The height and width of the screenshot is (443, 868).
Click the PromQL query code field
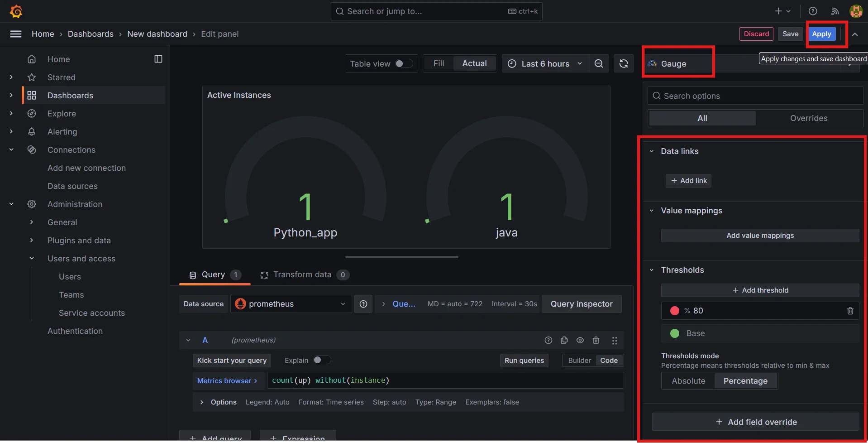tap(445, 380)
